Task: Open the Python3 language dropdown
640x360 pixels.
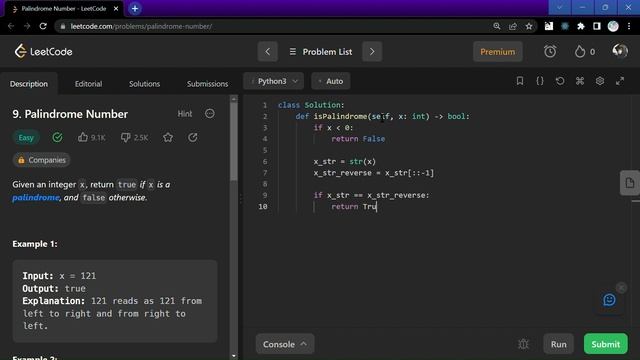Action: (x=273, y=81)
